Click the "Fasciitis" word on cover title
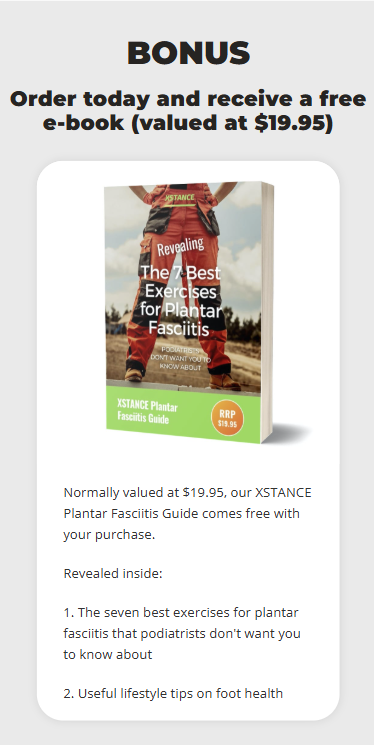Viewport: 374px width, 745px height. pos(179,328)
